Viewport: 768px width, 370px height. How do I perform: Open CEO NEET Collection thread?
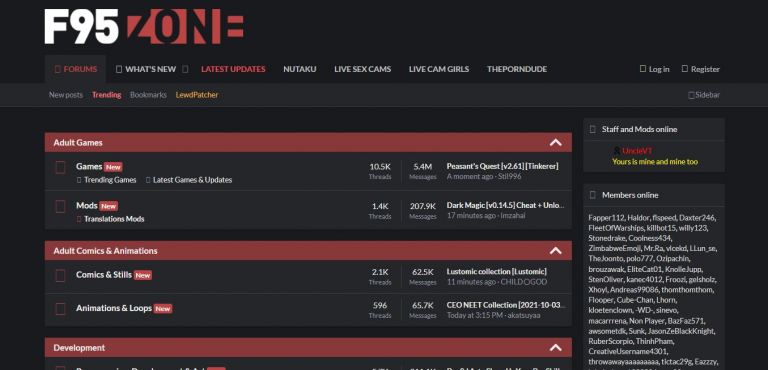click(506, 305)
